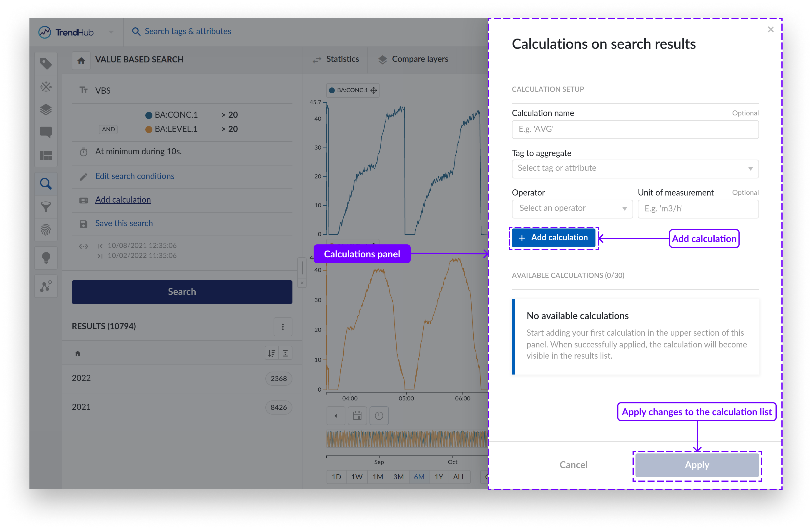812x530 pixels.
Task: Open the filter funnel sidebar icon
Action: [x=46, y=207]
